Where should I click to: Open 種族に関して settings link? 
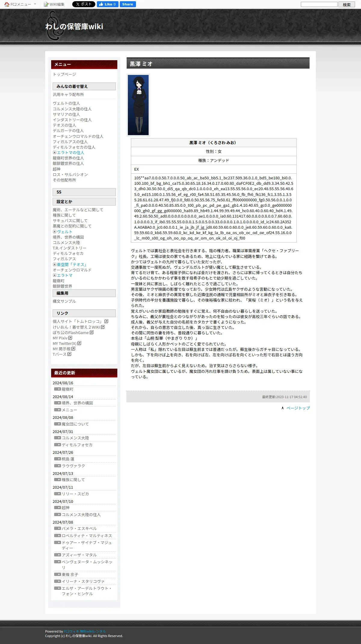coord(64,215)
